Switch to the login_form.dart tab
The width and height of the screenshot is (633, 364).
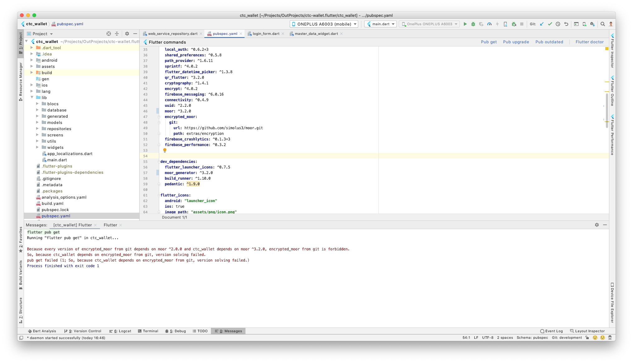(265, 34)
